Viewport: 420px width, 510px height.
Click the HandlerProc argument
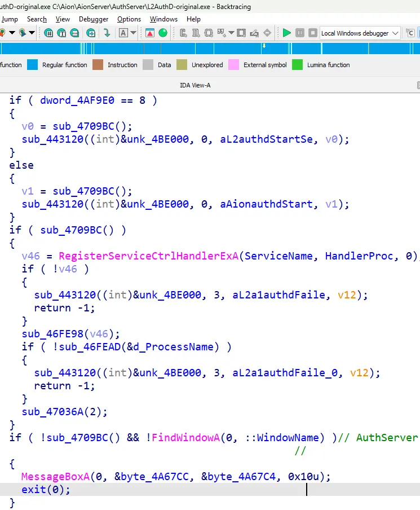click(x=359, y=256)
